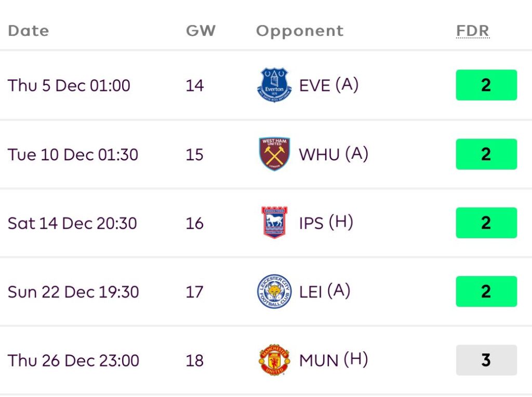Click the West Ham United crest

[x=274, y=154]
